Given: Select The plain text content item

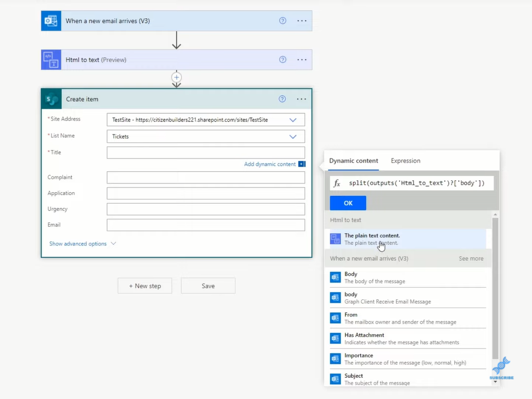Looking at the screenshot, I should click(408, 239).
